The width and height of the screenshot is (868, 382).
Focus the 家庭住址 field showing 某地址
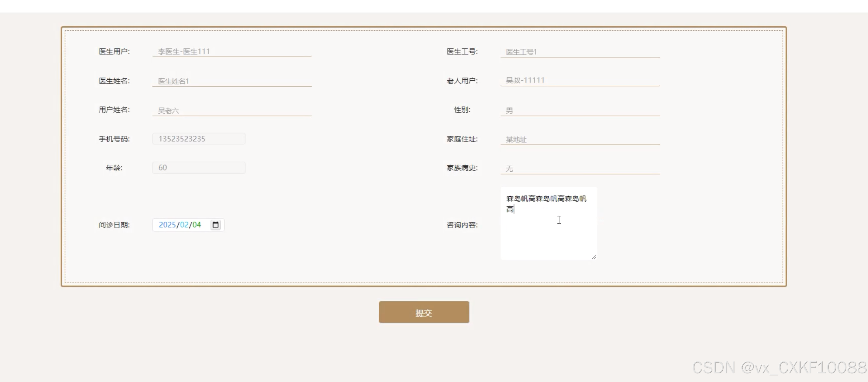580,139
